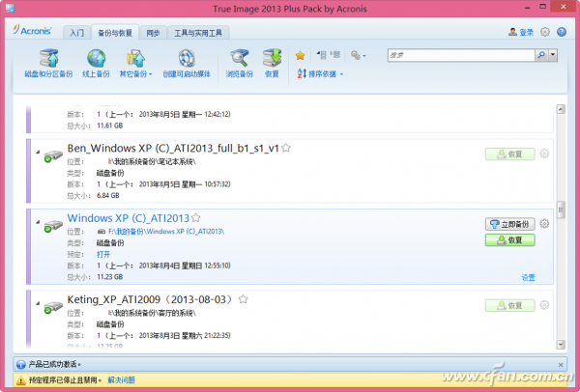
Task: Open the Disk and Partition Backup tool (磁盘和分区备份)
Action: [x=49, y=63]
